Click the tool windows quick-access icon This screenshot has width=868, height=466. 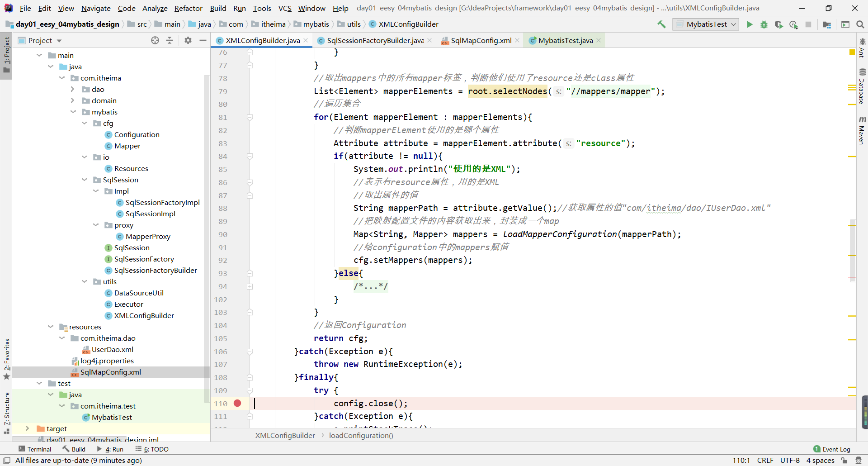click(7, 461)
